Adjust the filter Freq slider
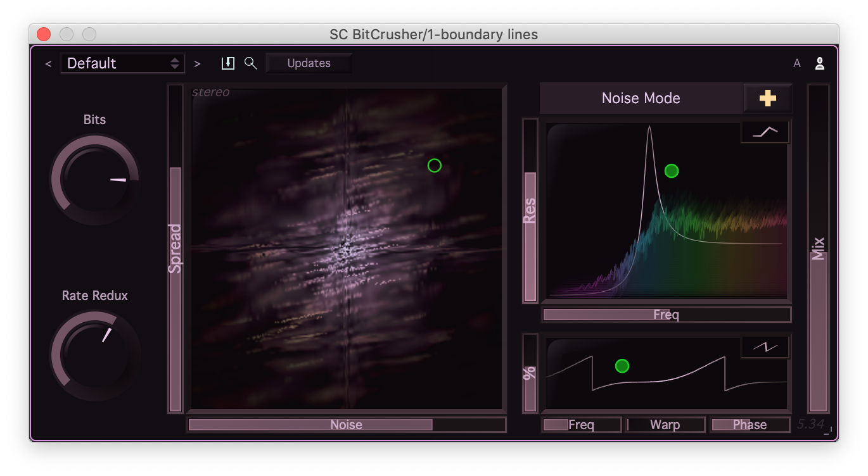Viewport: 868px width, 476px height. tap(667, 315)
